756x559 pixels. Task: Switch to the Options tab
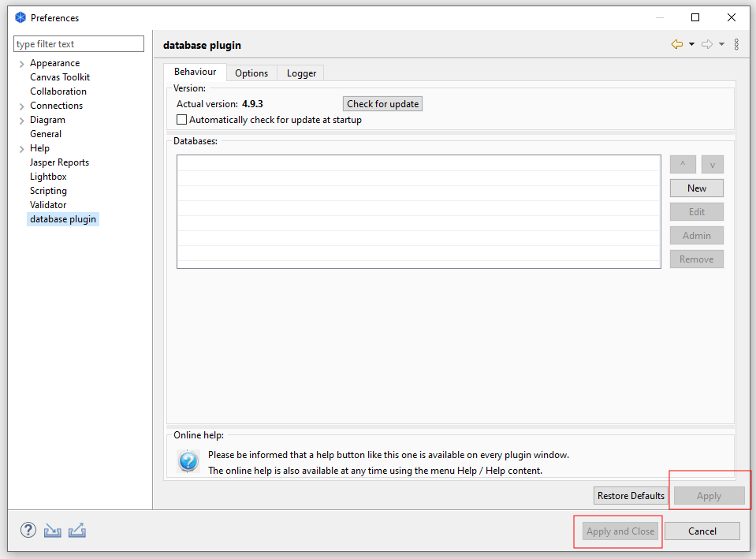pos(251,73)
